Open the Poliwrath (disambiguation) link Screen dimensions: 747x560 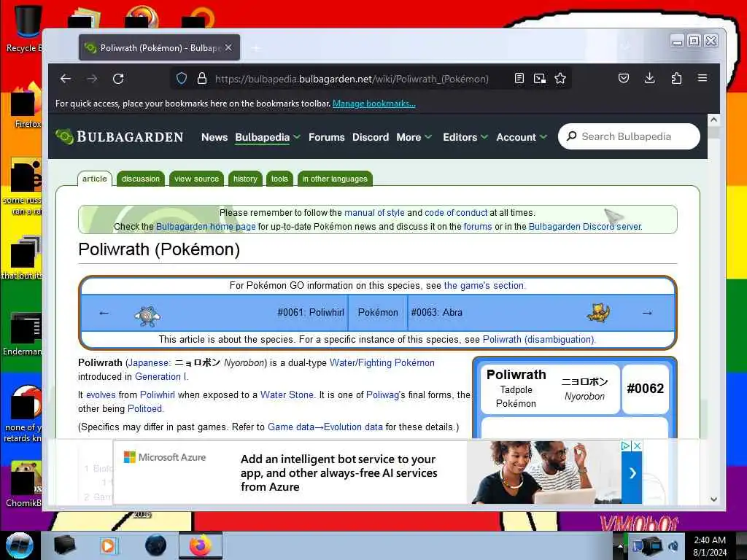point(539,340)
